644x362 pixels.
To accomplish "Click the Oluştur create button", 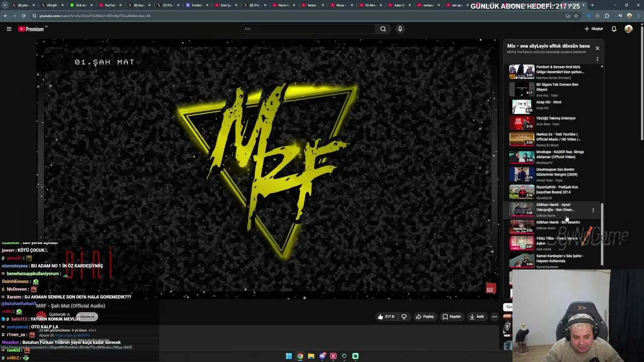I will pos(594,29).
